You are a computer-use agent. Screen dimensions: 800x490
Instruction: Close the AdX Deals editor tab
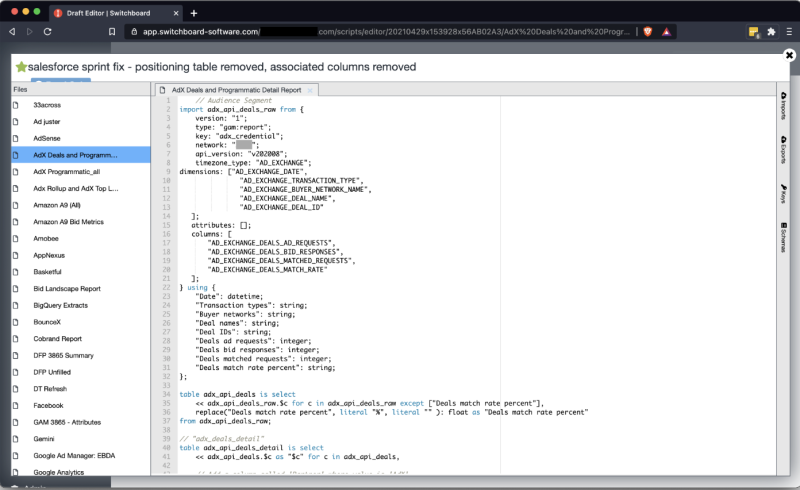click(310, 90)
